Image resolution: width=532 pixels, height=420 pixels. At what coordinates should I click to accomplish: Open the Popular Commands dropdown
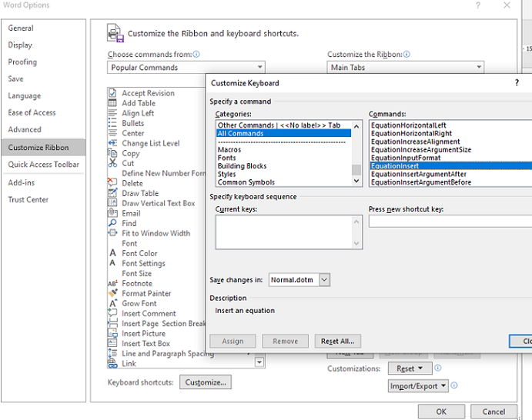click(x=186, y=67)
